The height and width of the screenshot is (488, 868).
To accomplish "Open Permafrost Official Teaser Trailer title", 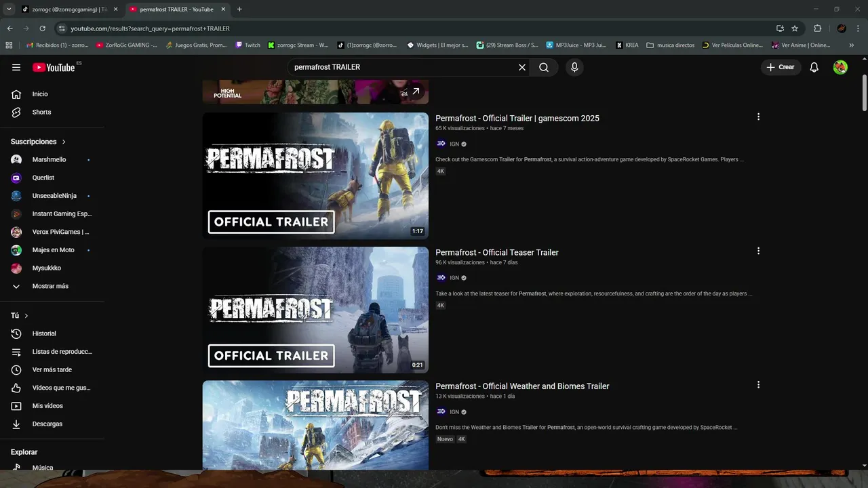I will coord(497,252).
